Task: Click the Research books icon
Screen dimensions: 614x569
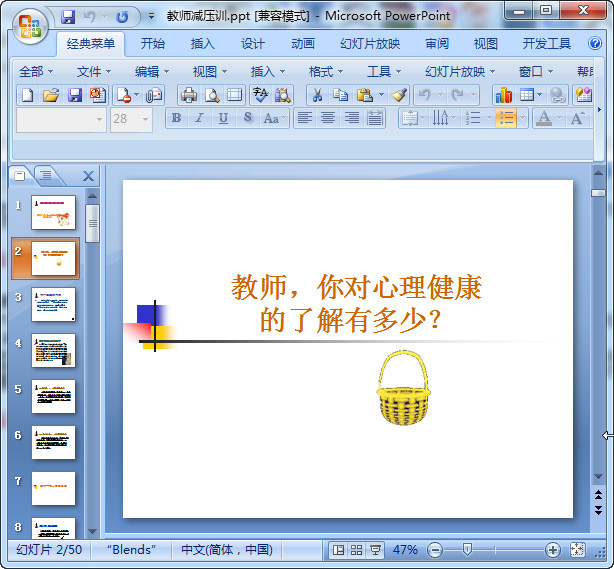Action: (x=283, y=95)
